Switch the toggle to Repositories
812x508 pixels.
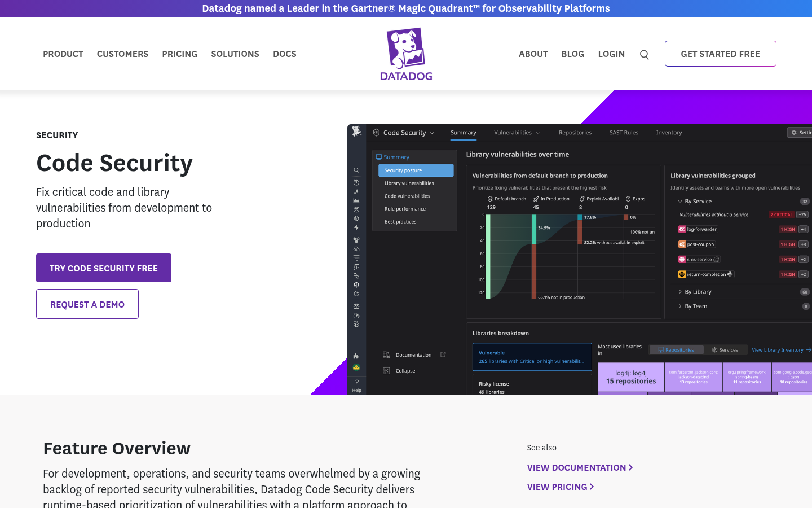(x=677, y=350)
